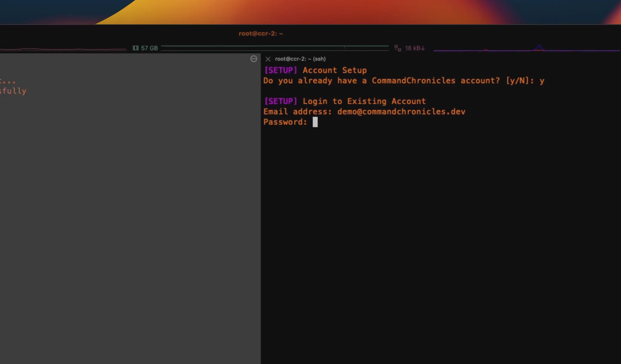Click the email demo@commandchronicles.dev

401,111
